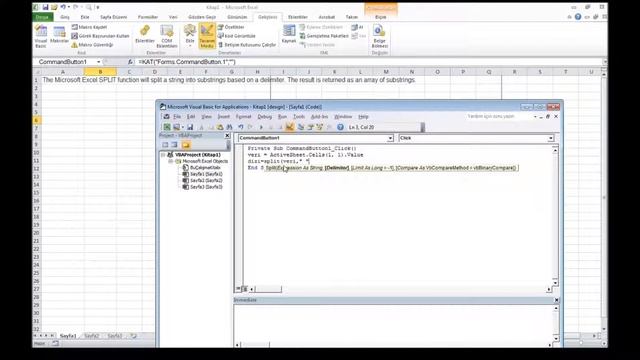Switch to the Formüller ribbon tab
Screen dimensions: 640x360
(148, 17)
